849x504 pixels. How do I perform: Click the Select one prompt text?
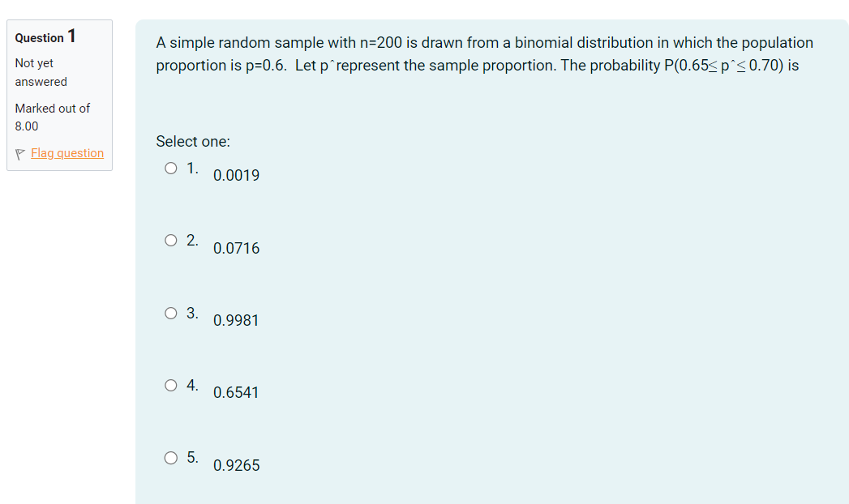pyautogui.click(x=193, y=141)
